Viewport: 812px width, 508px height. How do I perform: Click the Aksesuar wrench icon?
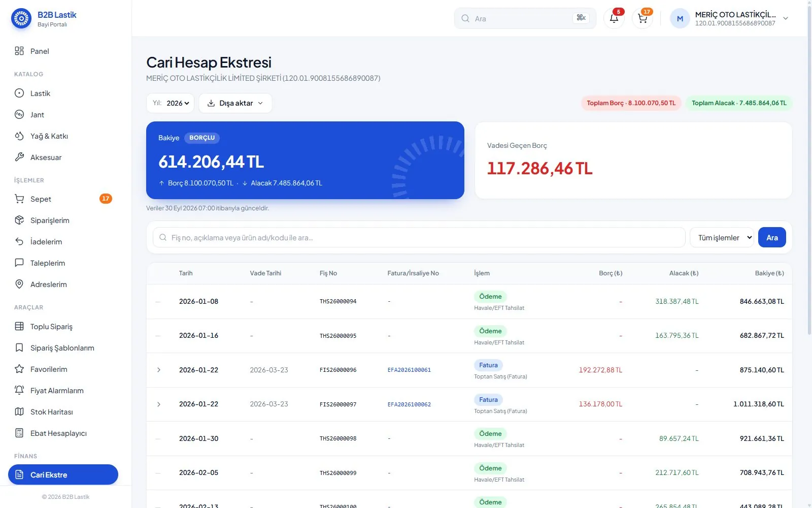click(x=19, y=157)
